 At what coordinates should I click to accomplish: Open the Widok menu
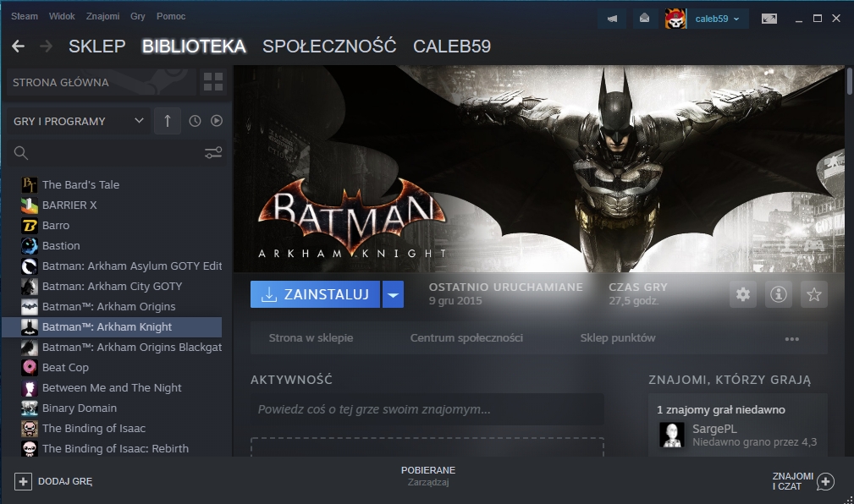click(x=62, y=16)
